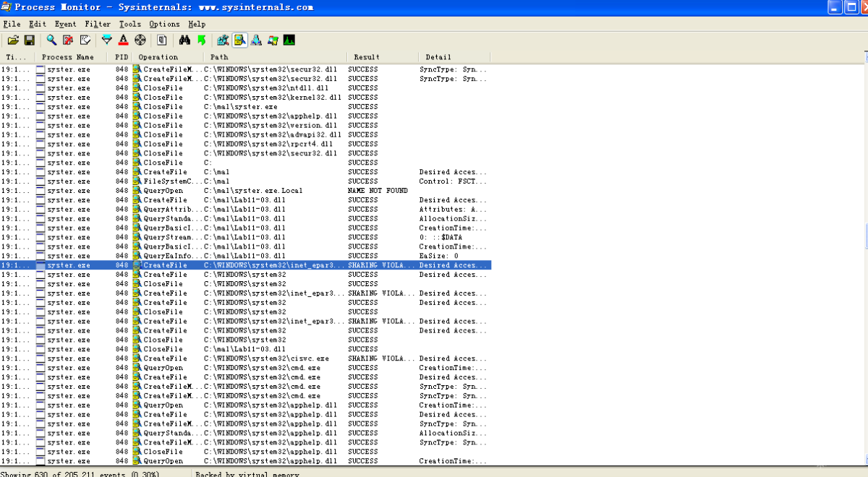This screenshot has height=477, width=868.
Task: Click the FileSystemC... operation cell
Action: point(169,181)
